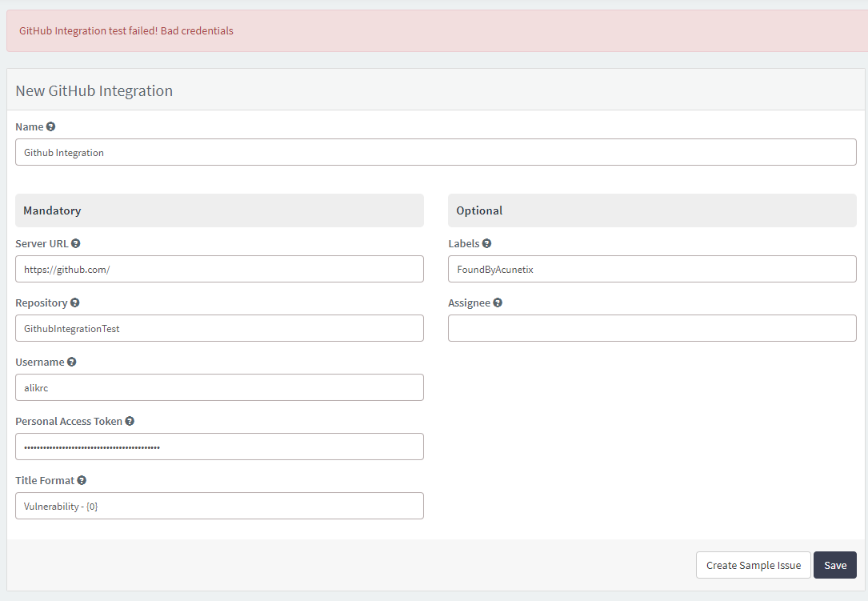Focus the empty Assignee input field
This screenshot has height=601, width=868.
click(x=652, y=328)
